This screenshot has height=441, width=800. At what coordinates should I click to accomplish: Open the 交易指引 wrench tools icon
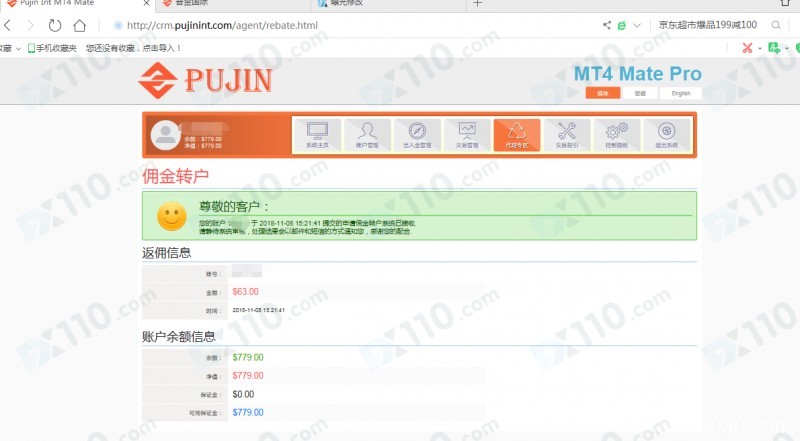click(x=567, y=135)
